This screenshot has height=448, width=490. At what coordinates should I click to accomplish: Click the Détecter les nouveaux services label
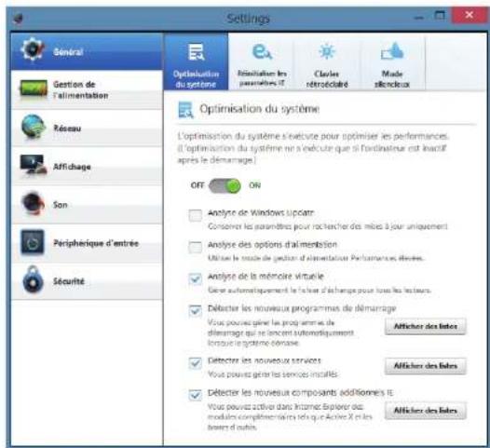[x=265, y=360]
